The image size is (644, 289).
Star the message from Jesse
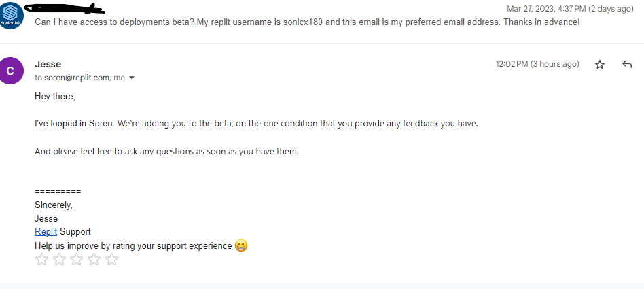(599, 65)
